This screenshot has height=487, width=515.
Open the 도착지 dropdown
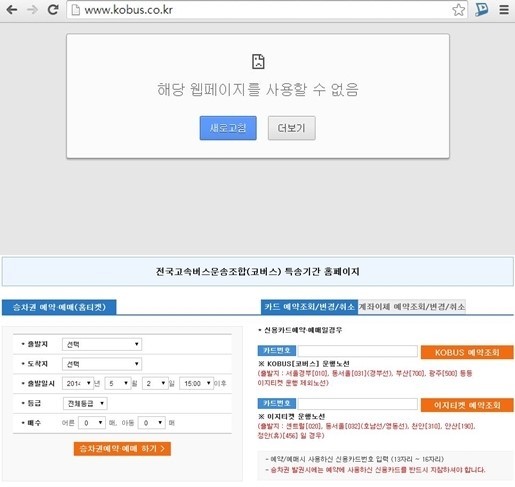(x=102, y=364)
